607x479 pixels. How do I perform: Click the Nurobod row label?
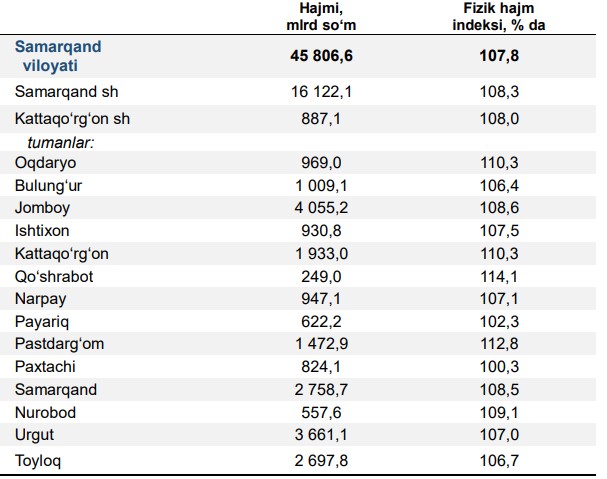coord(45,413)
